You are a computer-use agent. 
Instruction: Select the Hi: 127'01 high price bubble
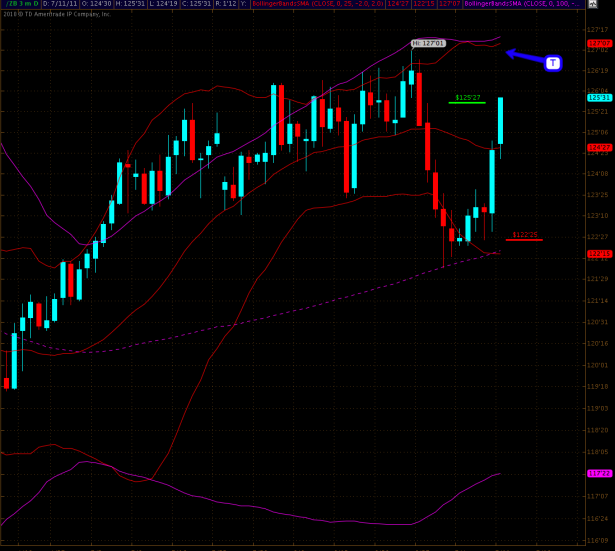426,44
